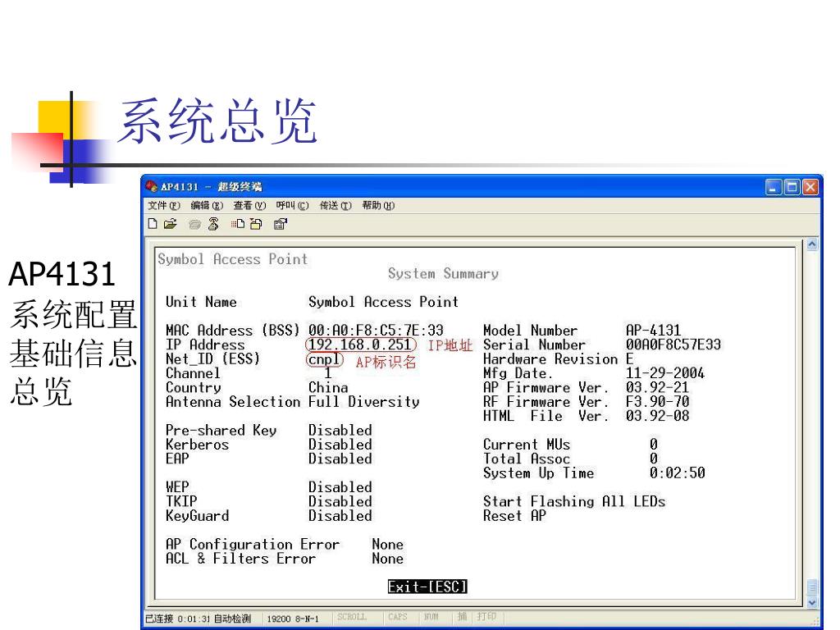Click the IP address 192.168.0.251
Viewport: 840px width, 630px height.
361,345
